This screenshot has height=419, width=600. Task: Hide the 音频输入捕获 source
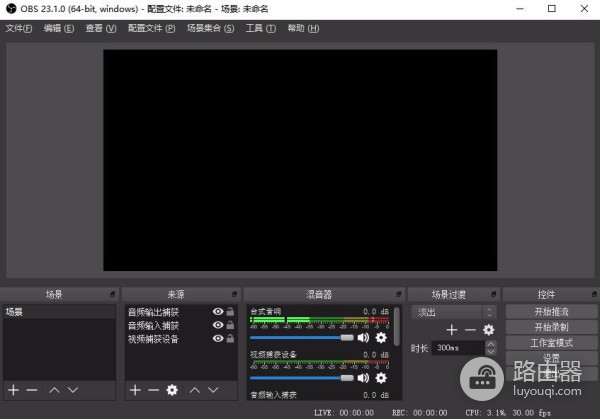click(x=218, y=325)
